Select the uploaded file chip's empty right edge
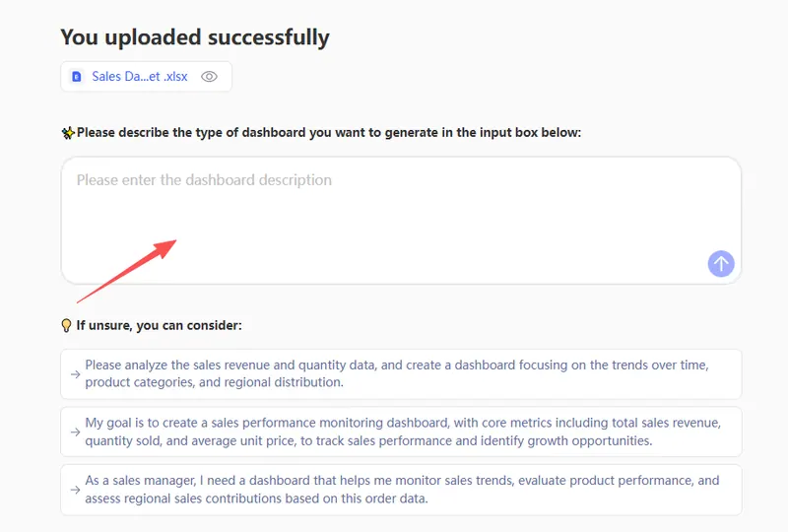Screen dimensions: 788x532 pyautogui.click(x=226, y=76)
